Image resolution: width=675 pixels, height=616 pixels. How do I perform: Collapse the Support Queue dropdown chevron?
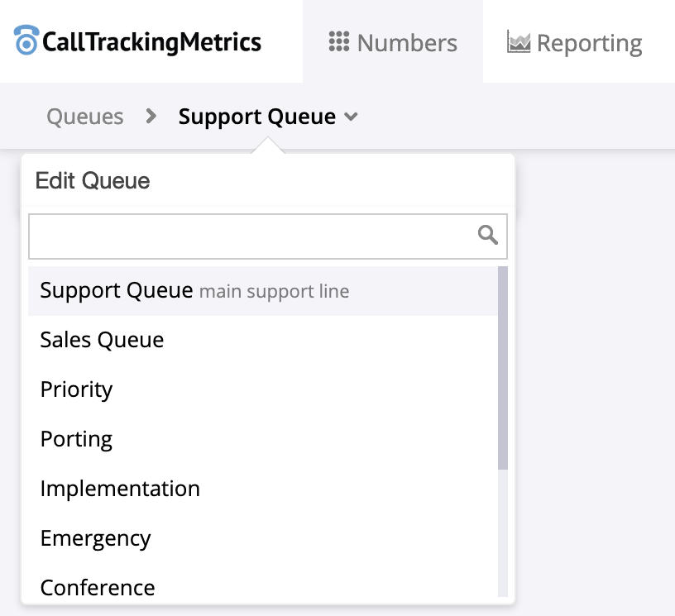pos(351,117)
